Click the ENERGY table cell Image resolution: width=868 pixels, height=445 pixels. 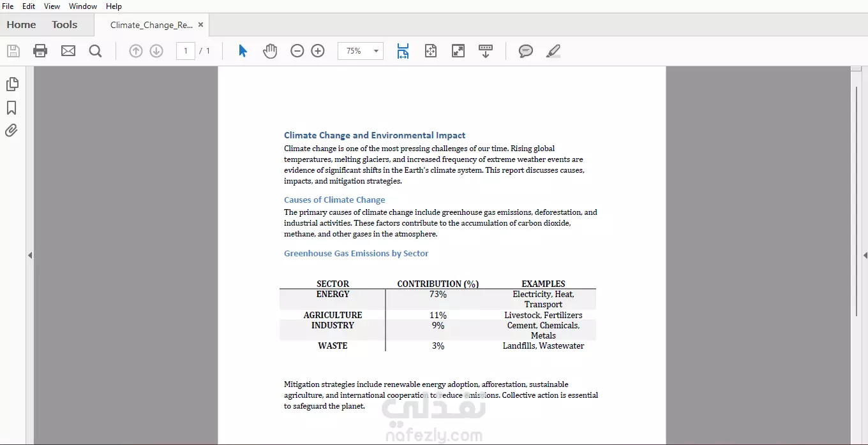333,294
